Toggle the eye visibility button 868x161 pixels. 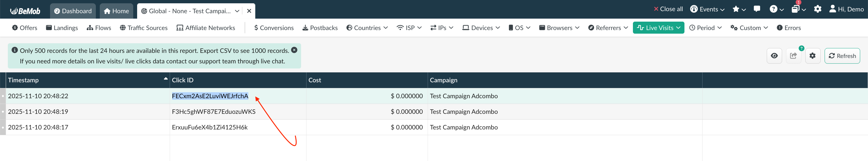774,56
